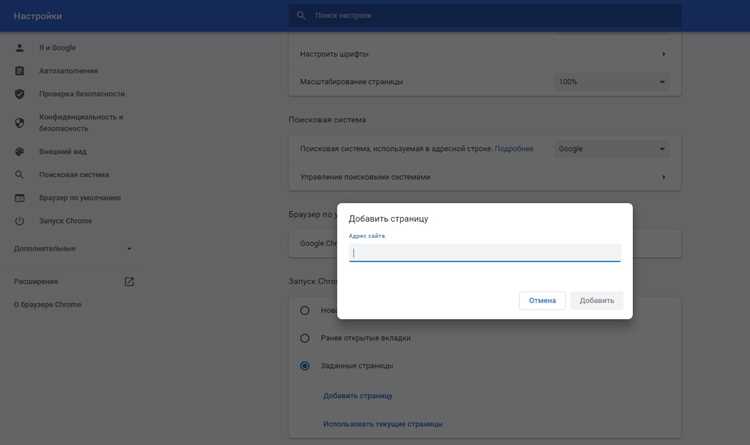Click the Настройки header title
The height and width of the screenshot is (445, 750).
38,16
